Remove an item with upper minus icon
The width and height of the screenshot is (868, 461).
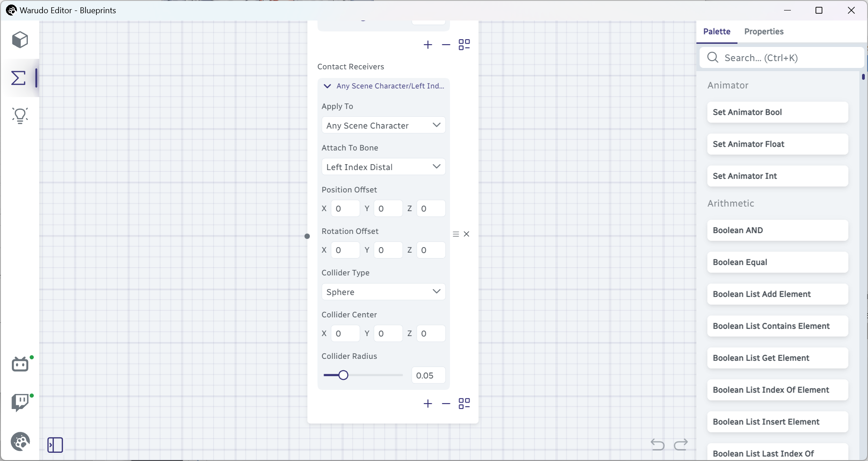click(x=446, y=45)
